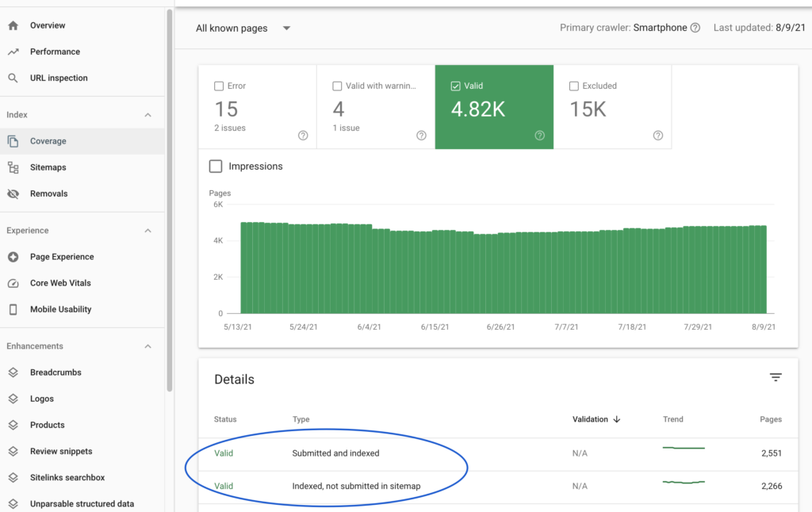The height and width of the screenshot is (512, 812).
Task: Click the Breadcrumbs layers icon
Action: [x=13, y=373]
